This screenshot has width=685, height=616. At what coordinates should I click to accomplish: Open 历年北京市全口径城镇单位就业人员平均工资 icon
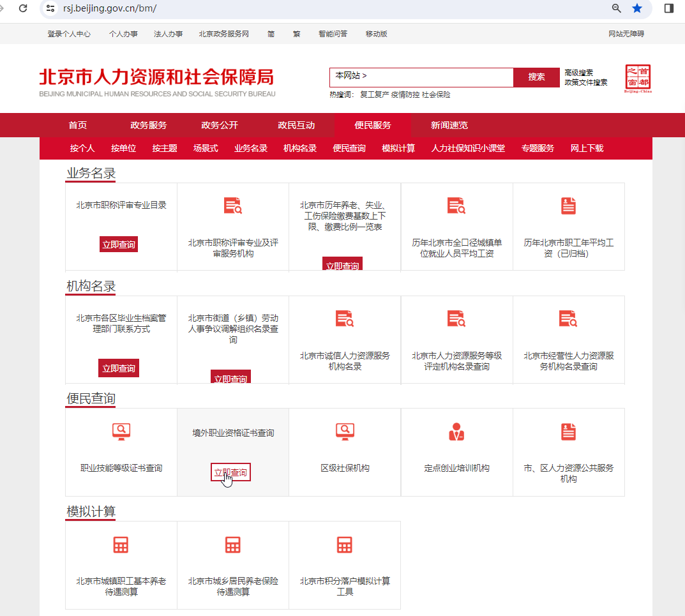pos(456,206)
